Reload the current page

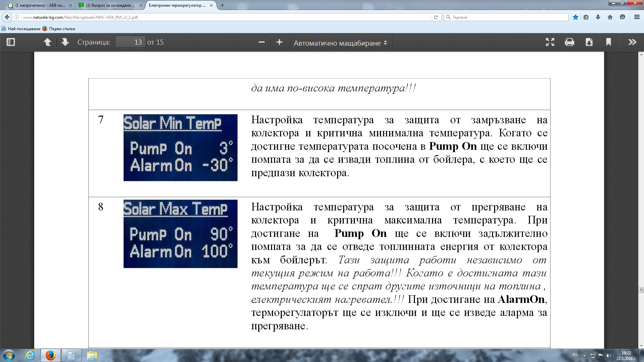[x=436, y=17]
